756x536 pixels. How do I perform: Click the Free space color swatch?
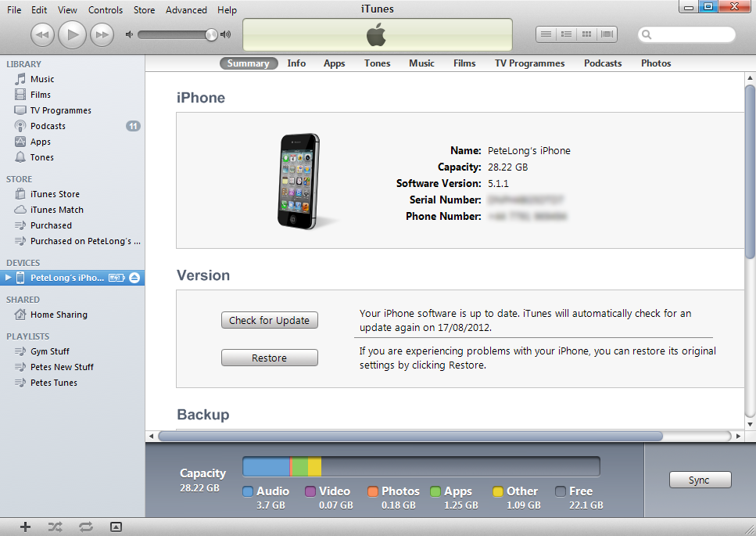561,491
